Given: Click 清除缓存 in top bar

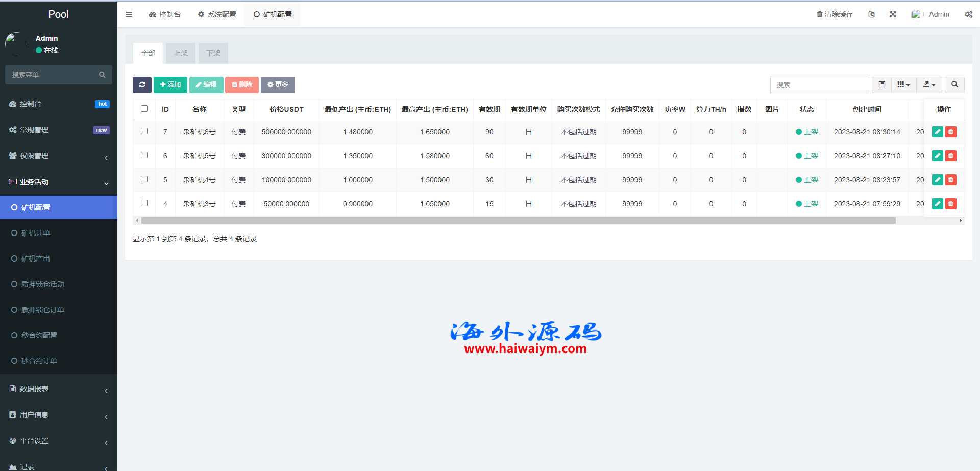Looking at the screenshot, I should pyautogui.click(x=835, y=14).
